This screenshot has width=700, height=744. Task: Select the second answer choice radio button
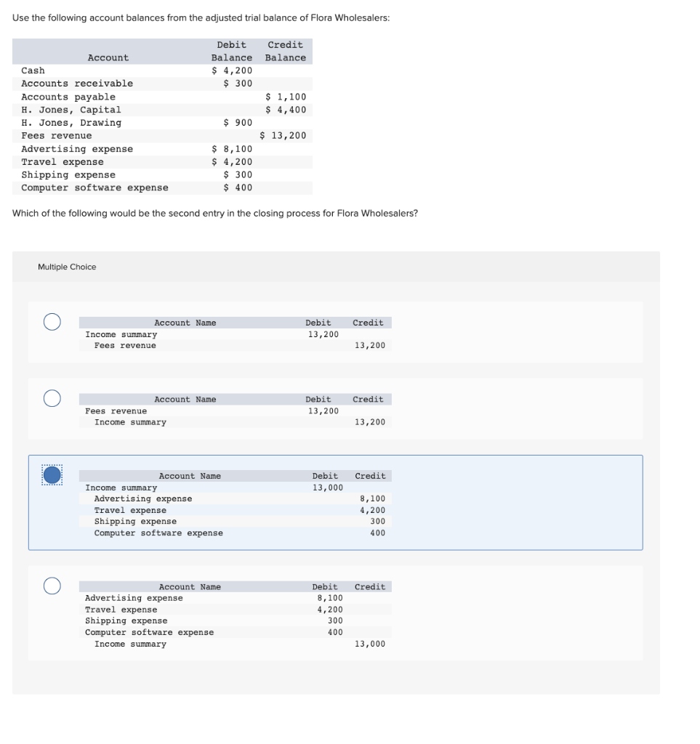pyautogui.click(x=52, y=398)
